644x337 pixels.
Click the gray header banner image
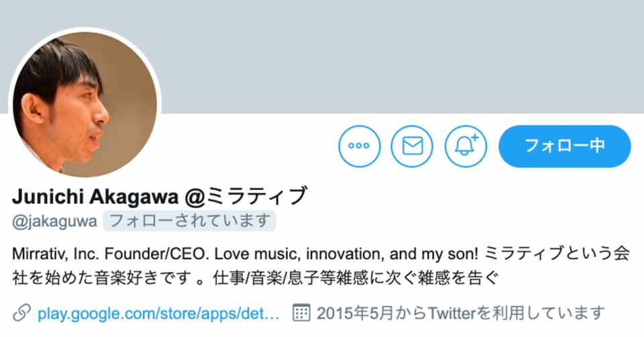point(402,54)
